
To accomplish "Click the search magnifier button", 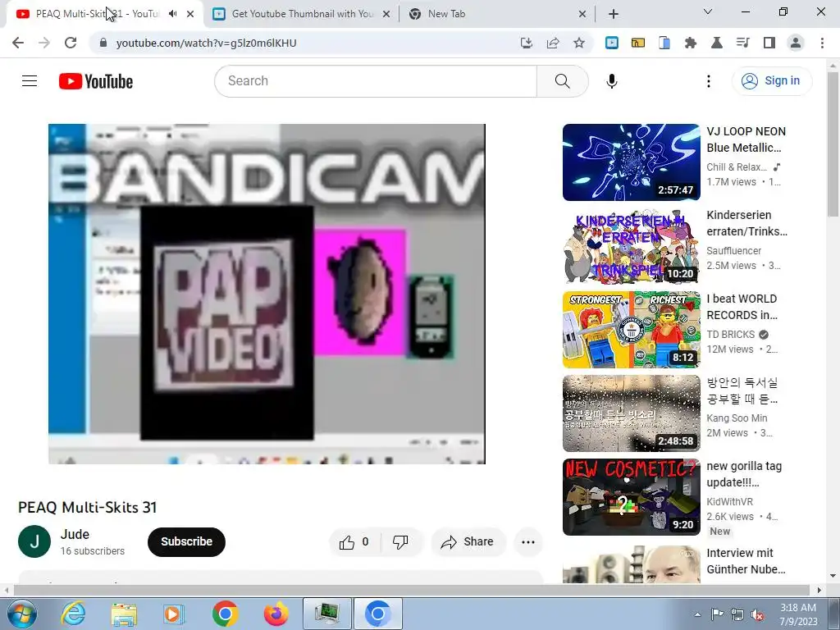I will [562, 81].
